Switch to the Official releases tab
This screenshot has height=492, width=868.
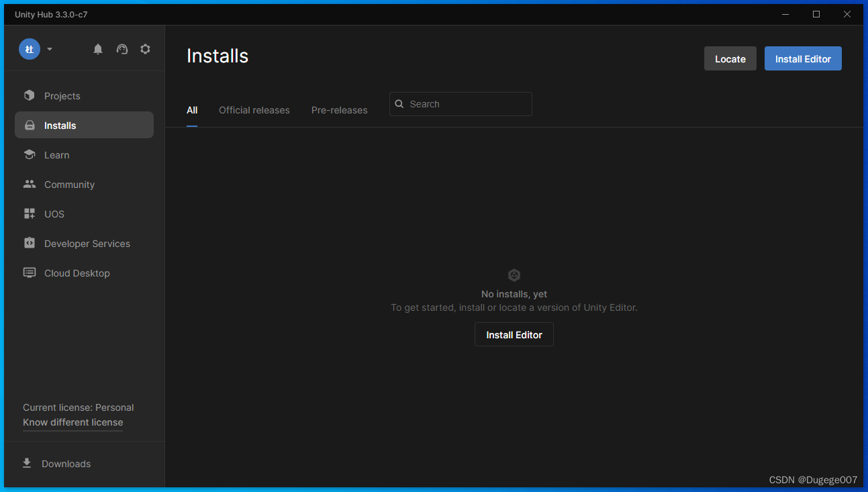click(x=254, y=110)
